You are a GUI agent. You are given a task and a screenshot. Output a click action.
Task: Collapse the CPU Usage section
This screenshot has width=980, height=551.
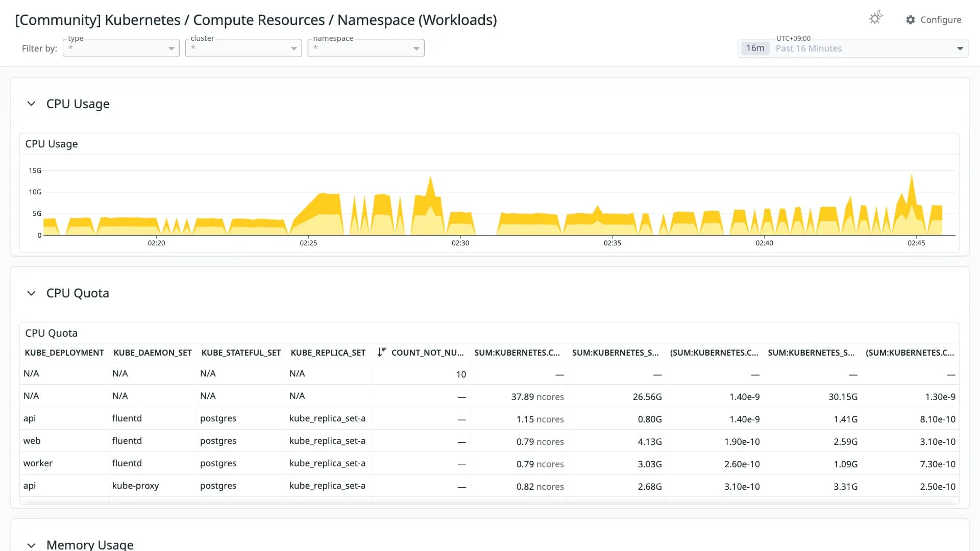[31, 104]
